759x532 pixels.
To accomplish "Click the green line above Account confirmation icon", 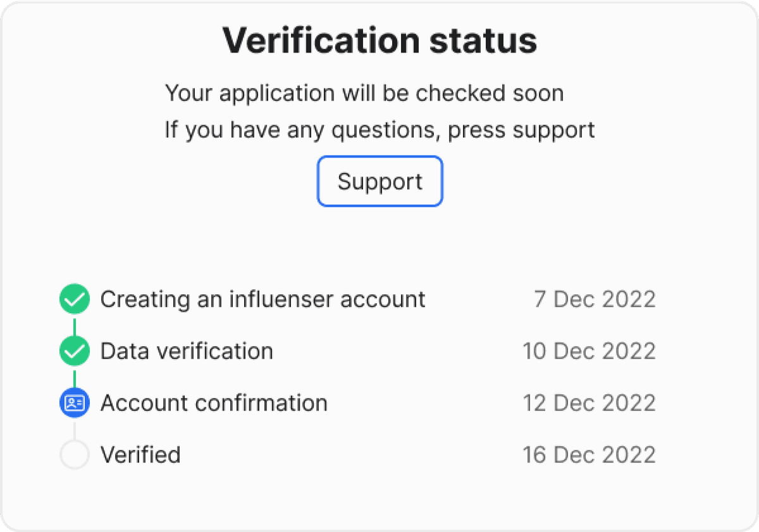I will (x=75, y=377).
